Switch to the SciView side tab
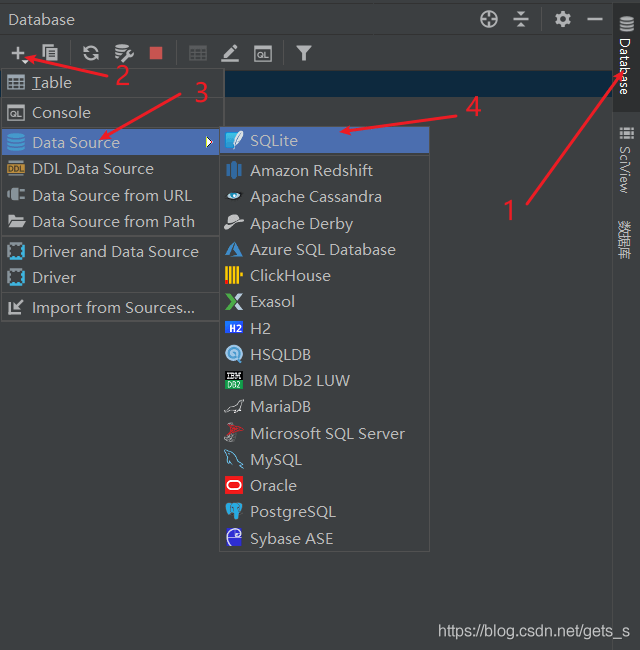This screenshot has width=640, height=650. 626,160
